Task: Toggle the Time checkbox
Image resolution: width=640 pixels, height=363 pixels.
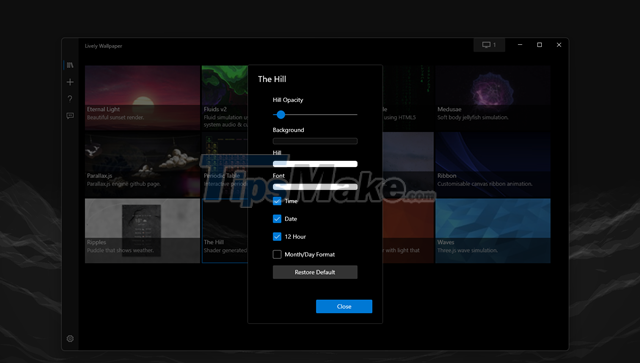Action: point(277,201)
